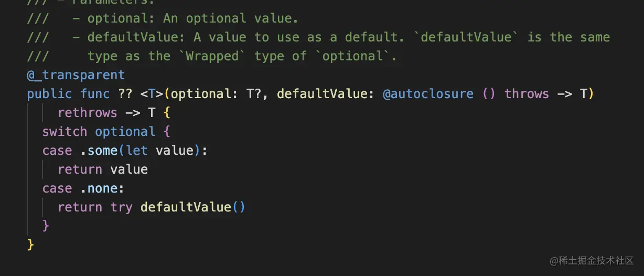Click case .none line
Image resolution: width=644 pixels, height=276 pixels.
[83, 188]
